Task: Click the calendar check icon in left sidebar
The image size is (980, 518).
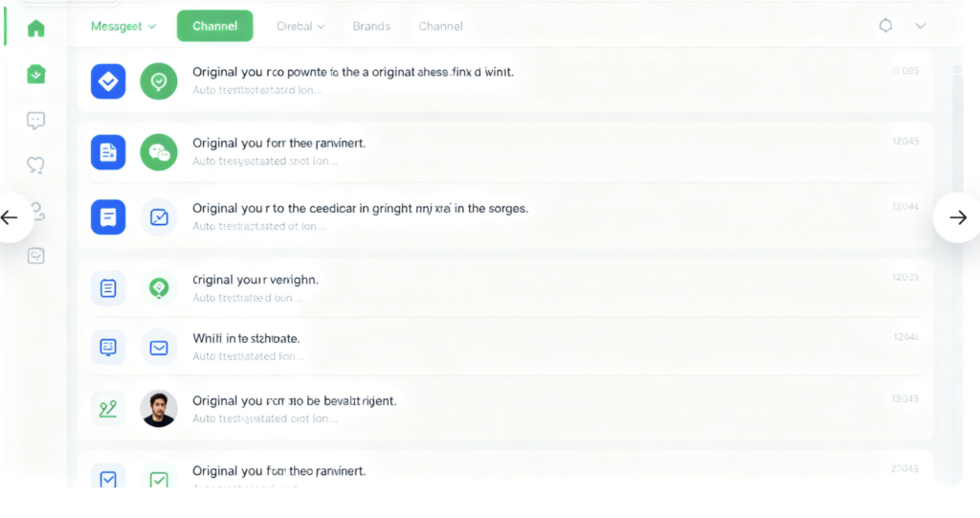Action: [x=36, y=256]
